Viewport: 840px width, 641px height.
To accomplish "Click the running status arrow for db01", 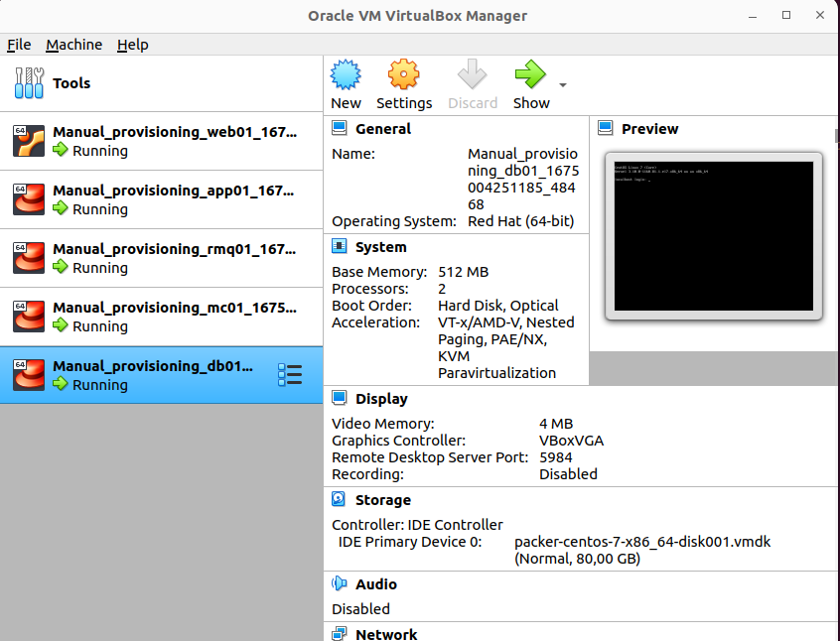I will [61, 383].
